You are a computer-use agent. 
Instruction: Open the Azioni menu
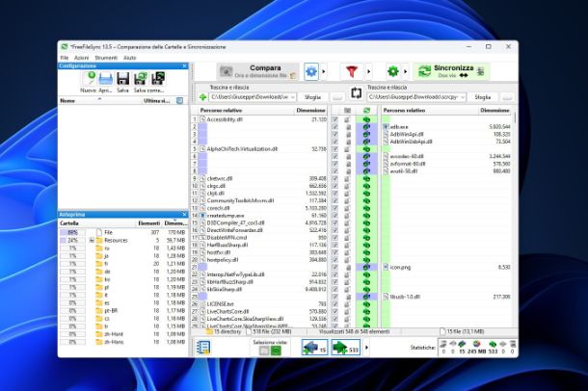[x=81, y=58]
